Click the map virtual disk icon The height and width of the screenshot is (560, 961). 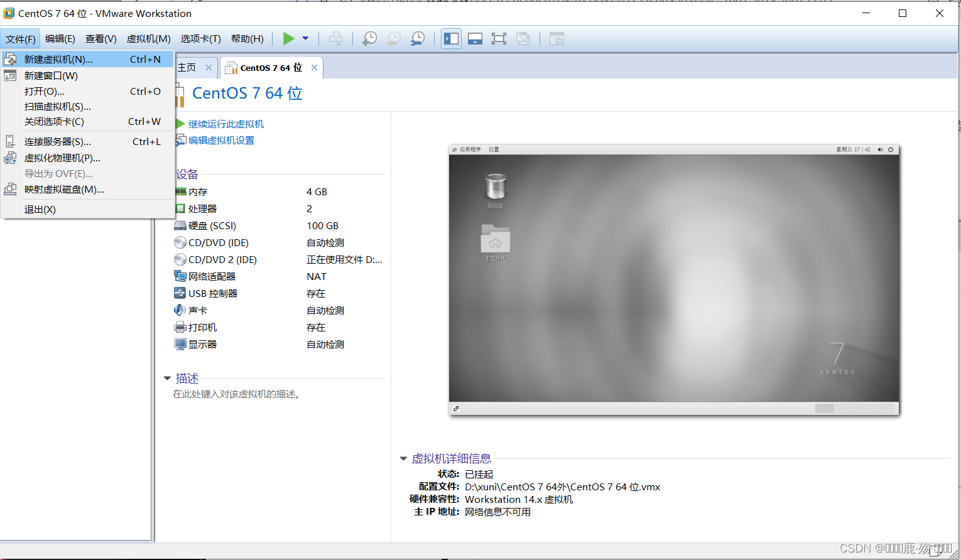[10, 188]
